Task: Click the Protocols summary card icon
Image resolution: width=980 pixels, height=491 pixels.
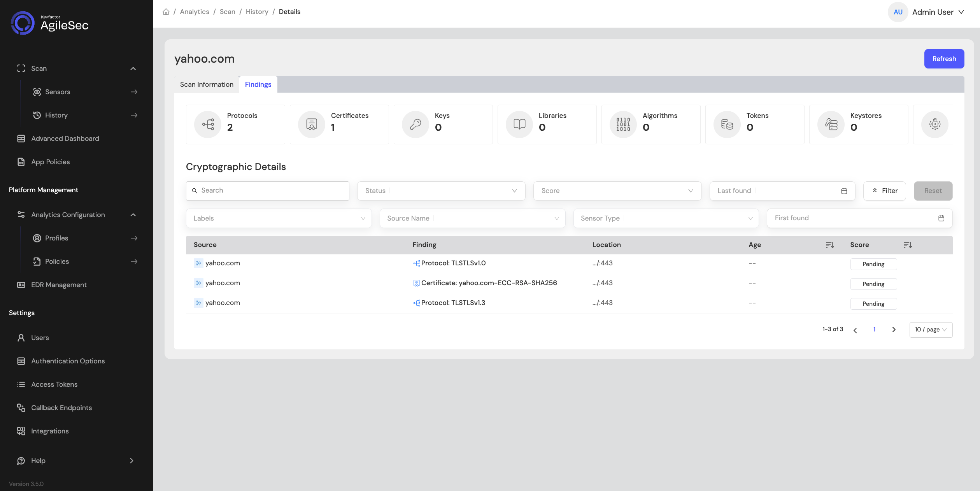Action: click(x=208, y=125)
